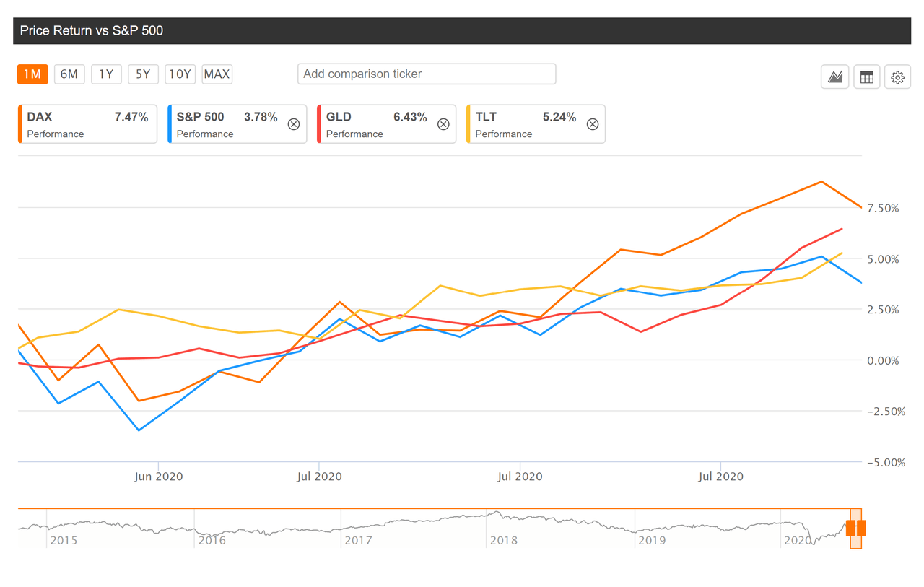Click the Price Return vs S&P 500 title

(x=92, y=31)
